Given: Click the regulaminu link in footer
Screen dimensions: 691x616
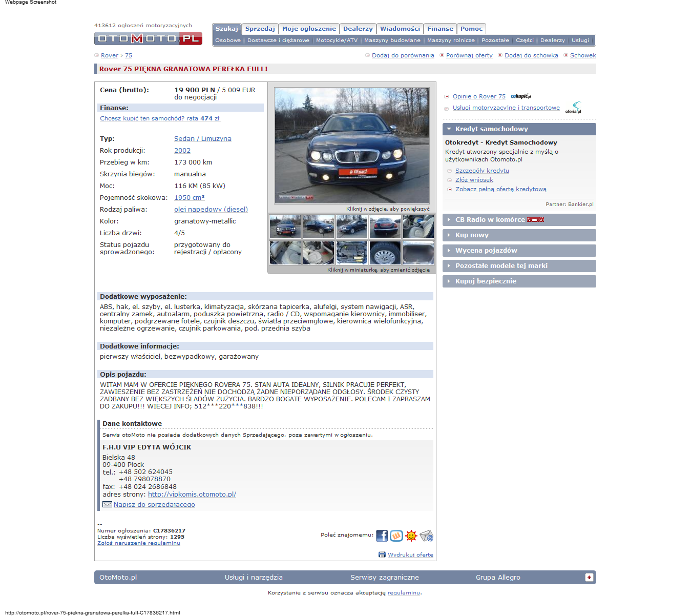Looking at the screenshot, I should [x=404, y=592].
